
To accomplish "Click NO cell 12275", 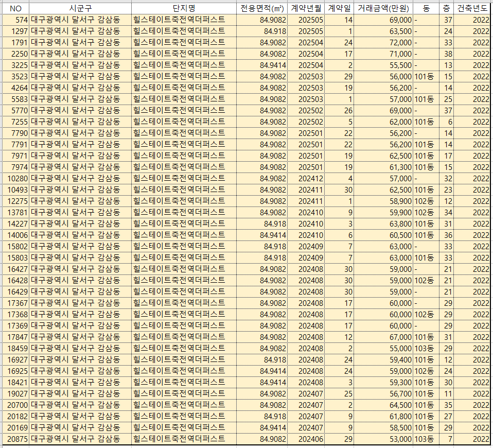I will point(16,201).
